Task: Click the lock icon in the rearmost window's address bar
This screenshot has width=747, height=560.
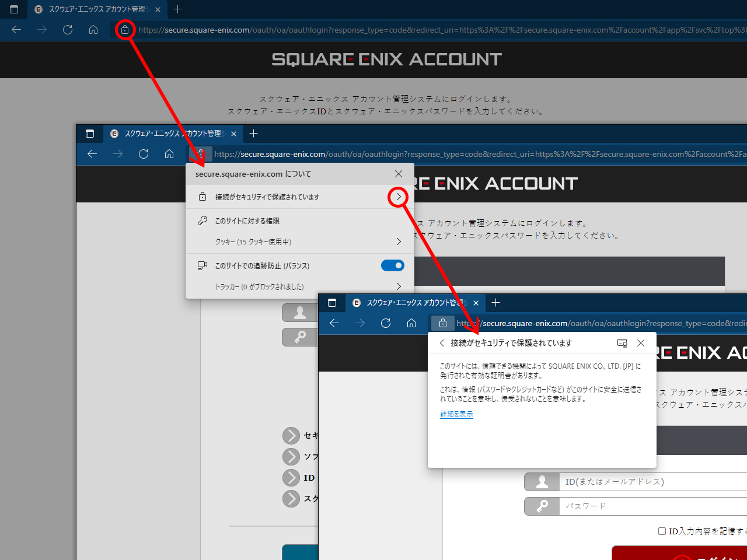Action: pyautogui.click(x=125, y=30)
